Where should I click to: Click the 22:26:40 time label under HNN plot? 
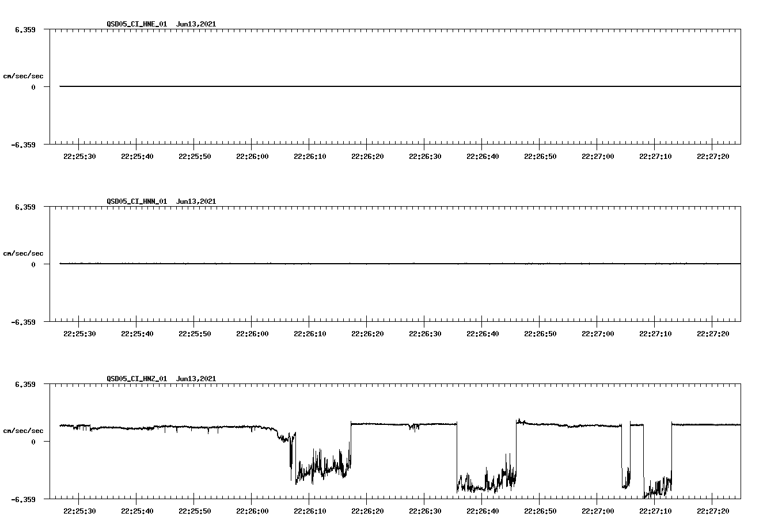tap(483, 334)
